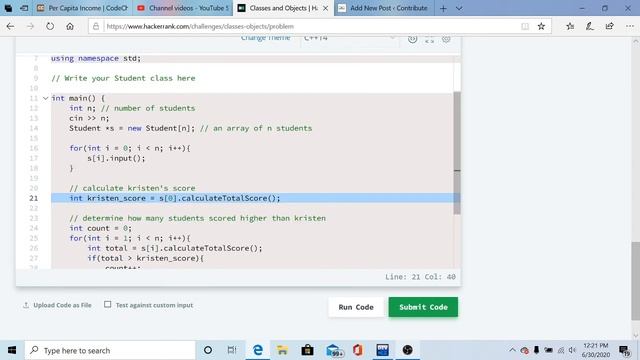Screen dimensions: 640x360
Task: Click the Submit Code button
Action: coord(423,307)
